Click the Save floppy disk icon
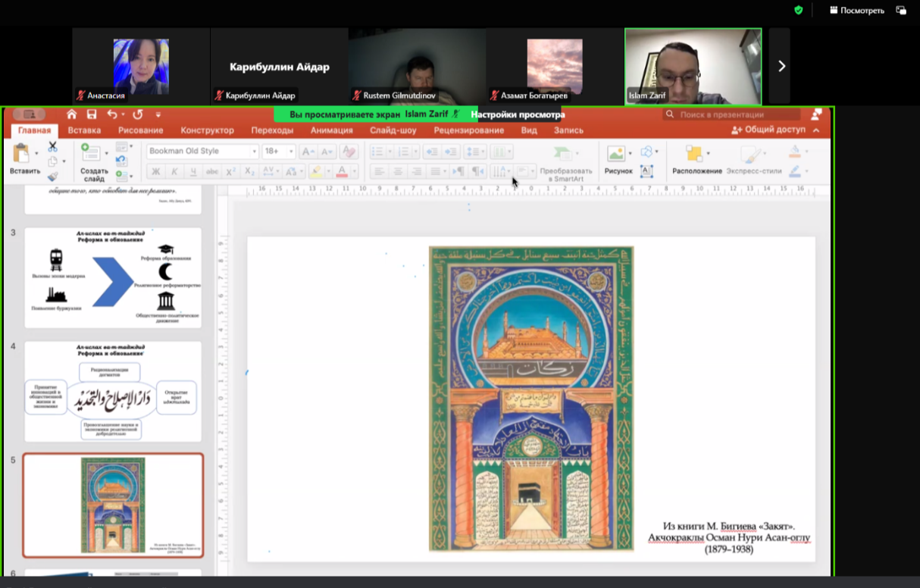The image size is (920, 588). (x=92, y=114)
